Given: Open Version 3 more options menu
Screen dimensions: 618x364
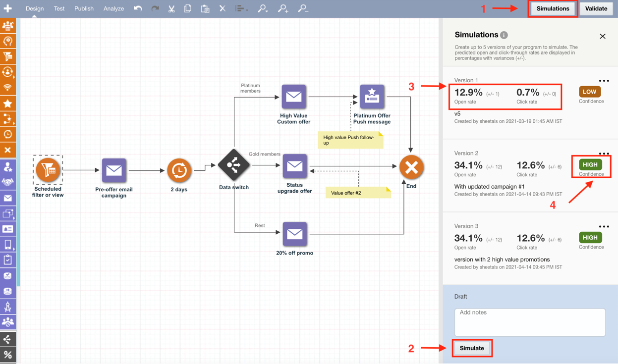Looking at the screenshot, I should tap(604, 226).
